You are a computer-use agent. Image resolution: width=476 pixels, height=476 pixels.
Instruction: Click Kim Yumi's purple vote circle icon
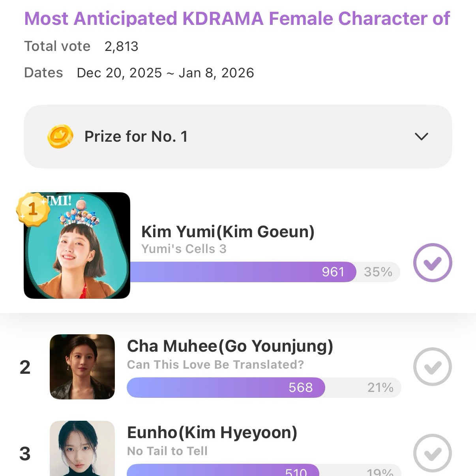(x=433, y=262)
